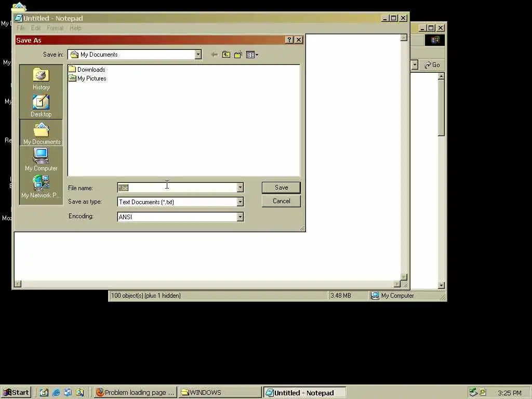Click inside the File name text field
The width and height of the screenshot is (532, 399).
(x=177, y=188)
